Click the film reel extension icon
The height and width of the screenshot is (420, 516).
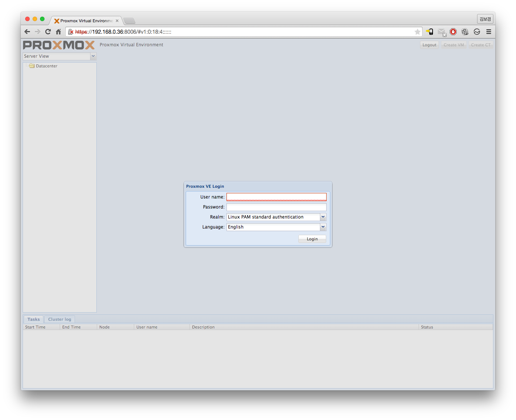pyautogui.click(x=465, y=32)
